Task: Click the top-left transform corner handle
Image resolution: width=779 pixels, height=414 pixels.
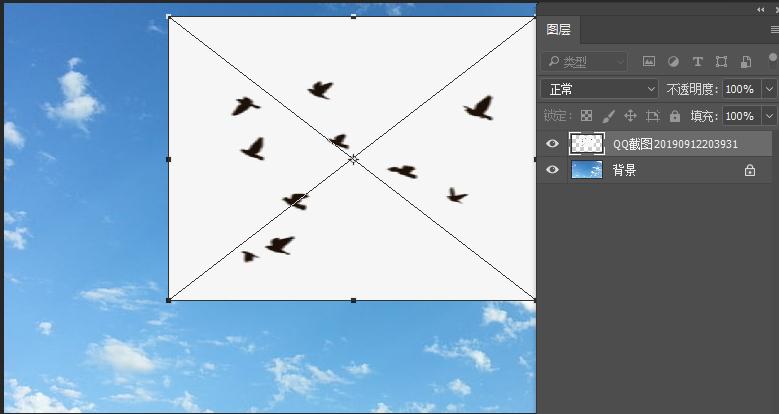Action: click(x=168, y=16)
